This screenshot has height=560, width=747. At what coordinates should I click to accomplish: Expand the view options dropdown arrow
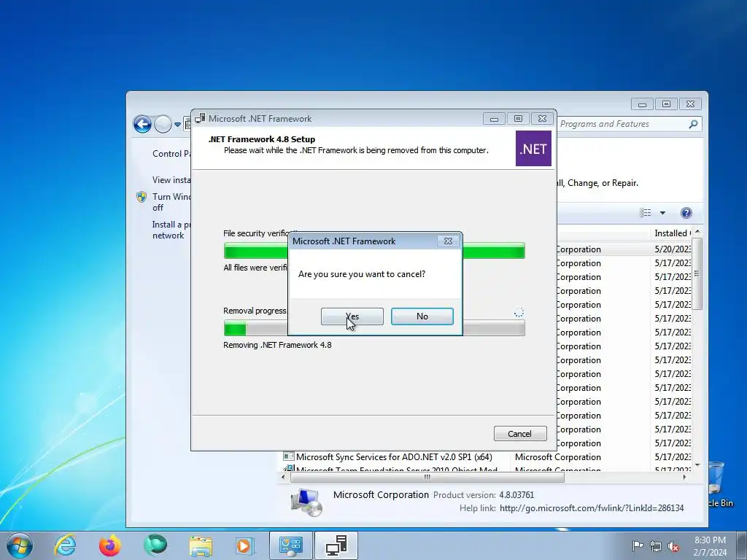click(x=662, y=213)
